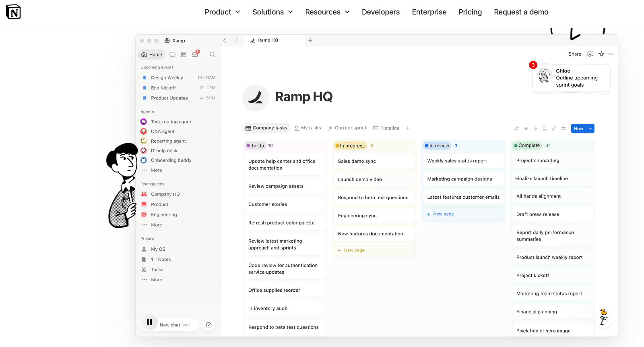
Task: Click the blue New button
Action: [579, 129]
